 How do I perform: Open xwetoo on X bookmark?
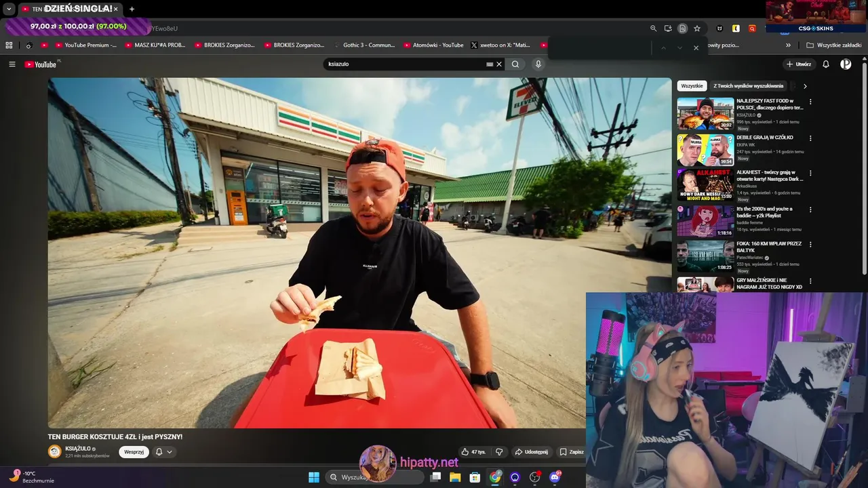coord(500,45)
